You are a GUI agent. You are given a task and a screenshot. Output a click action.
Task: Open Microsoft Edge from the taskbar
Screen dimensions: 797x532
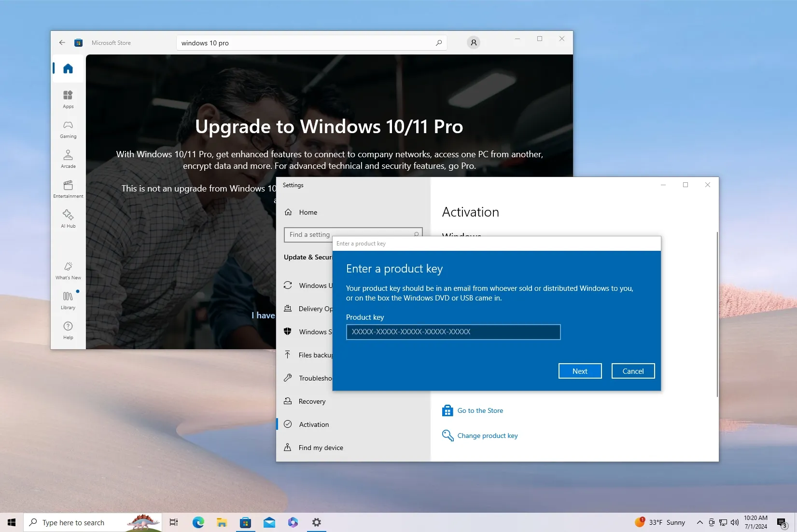198,522
